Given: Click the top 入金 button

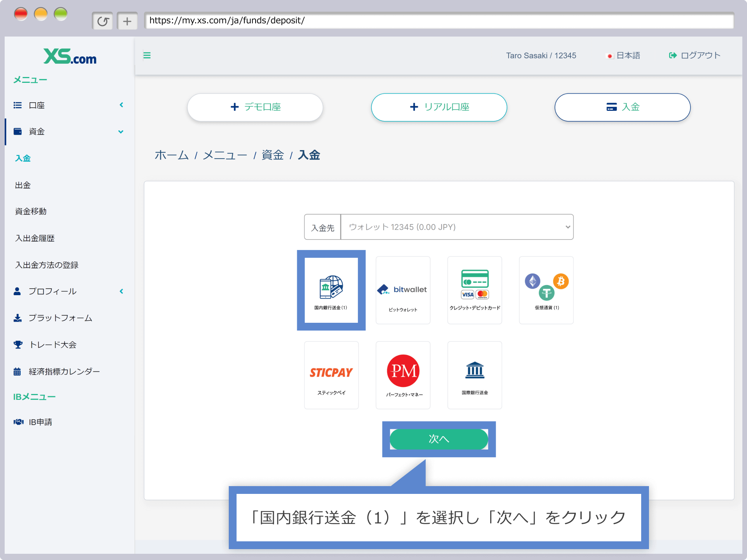Looking at the screenshot, I should [x=622, y=107].
